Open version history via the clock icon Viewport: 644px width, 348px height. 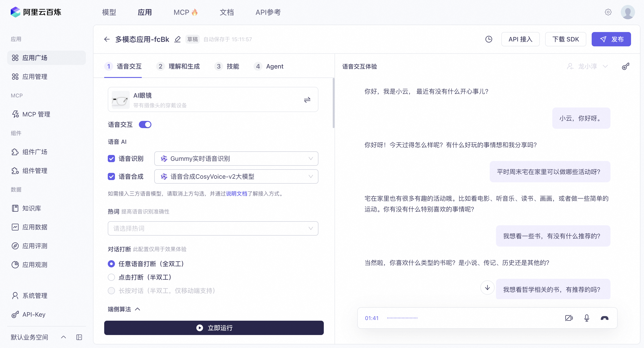click(489, 39)
